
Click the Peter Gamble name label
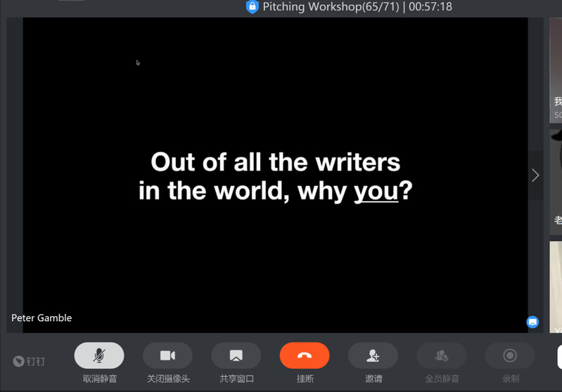(x=41, y=318)
